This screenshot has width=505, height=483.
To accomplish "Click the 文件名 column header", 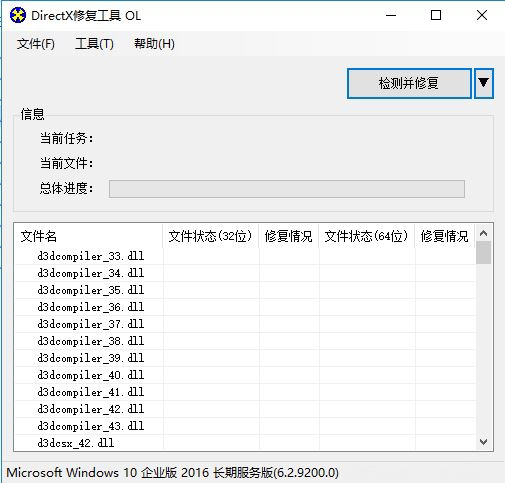I will tap(89, 236).
